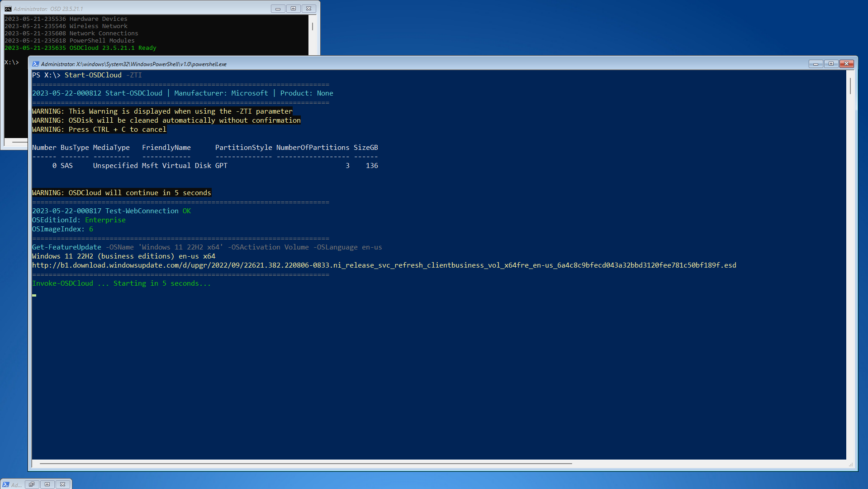Maximize the minimized PowerShell window at bottom-left

coord(47,484)
